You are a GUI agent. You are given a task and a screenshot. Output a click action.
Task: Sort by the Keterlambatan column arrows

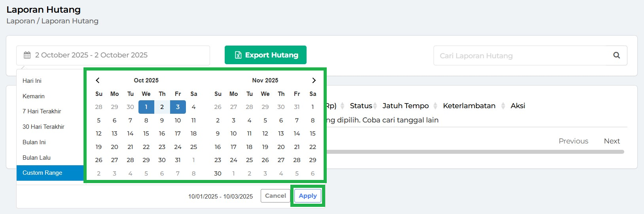[x=503, y=106]
